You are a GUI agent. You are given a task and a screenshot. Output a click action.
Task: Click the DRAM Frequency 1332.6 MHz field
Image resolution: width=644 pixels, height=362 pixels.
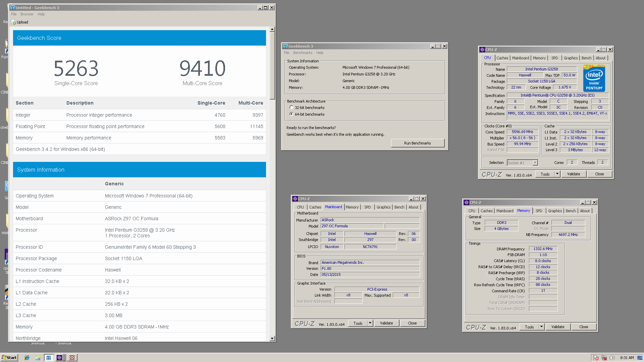[543, 249]
